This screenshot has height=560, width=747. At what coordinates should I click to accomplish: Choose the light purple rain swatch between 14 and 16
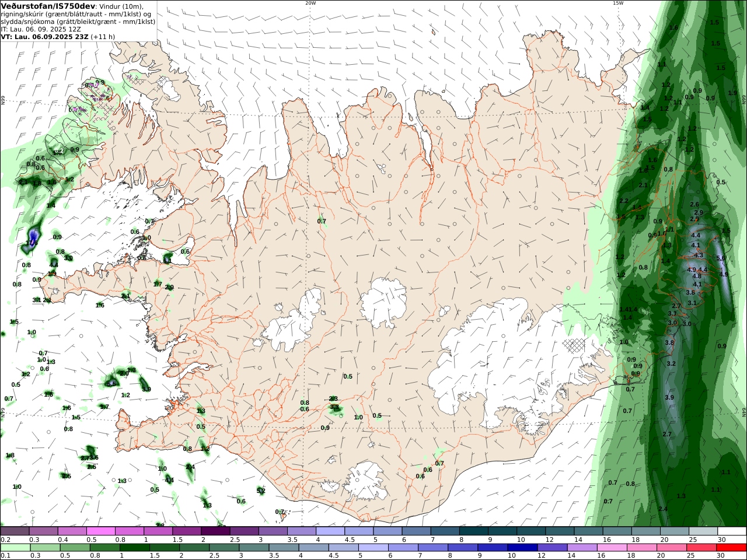(x=582, y=547)
